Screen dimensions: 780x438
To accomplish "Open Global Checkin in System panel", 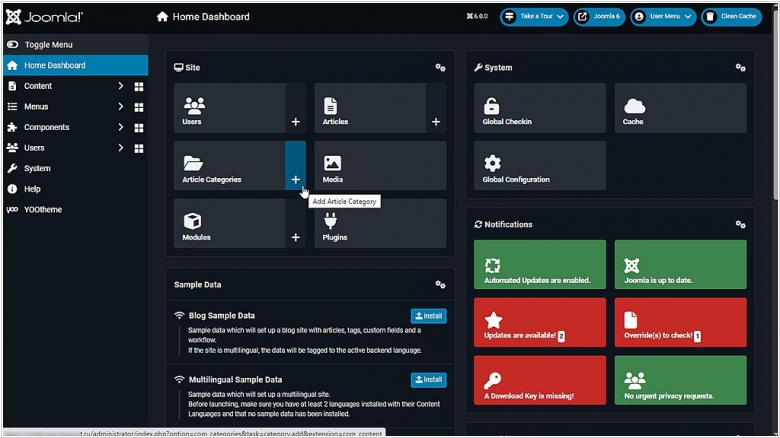I will point(539,108).
